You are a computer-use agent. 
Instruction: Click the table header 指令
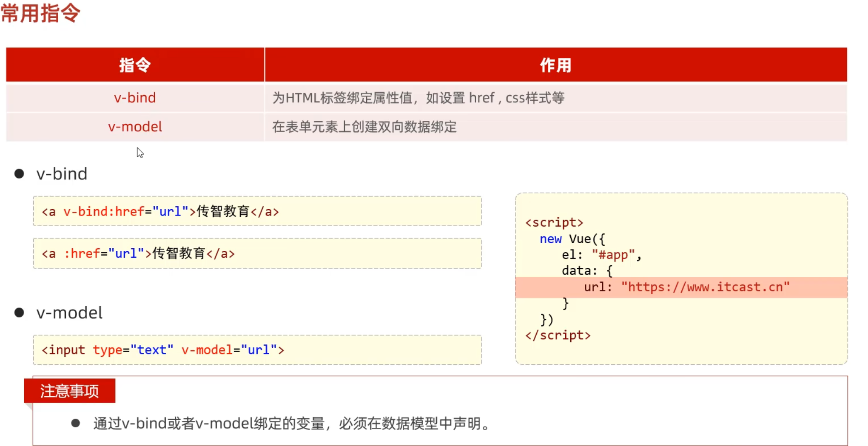135,65
